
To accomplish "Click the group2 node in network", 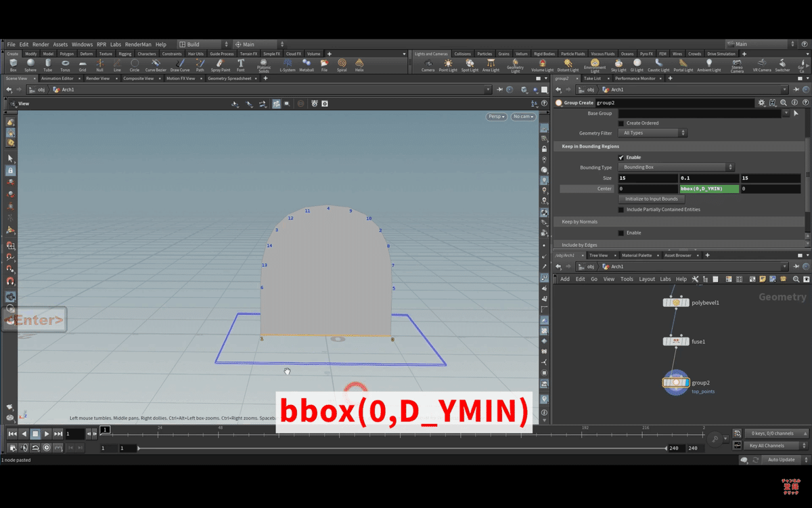I will click(676, 383).
